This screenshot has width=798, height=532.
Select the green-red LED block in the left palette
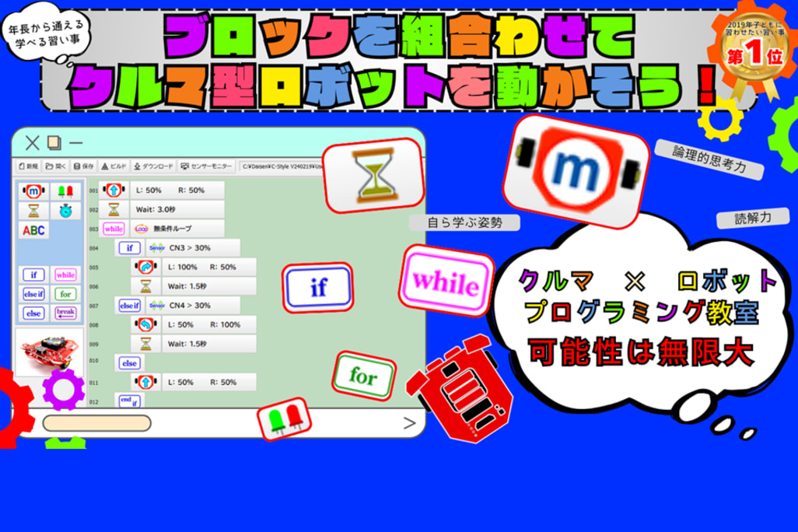(x=65, y=191)
